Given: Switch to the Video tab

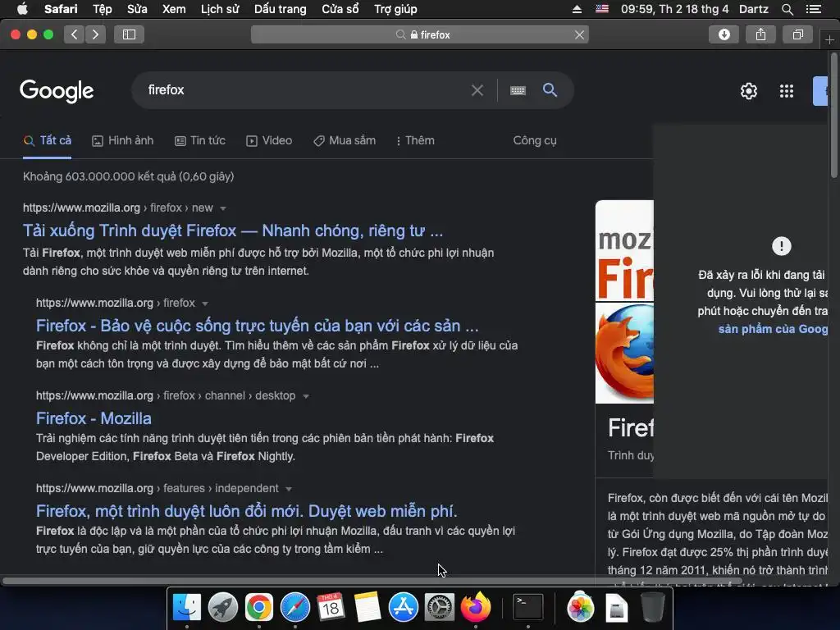Looking at the screenshot, I should (269, 141).
